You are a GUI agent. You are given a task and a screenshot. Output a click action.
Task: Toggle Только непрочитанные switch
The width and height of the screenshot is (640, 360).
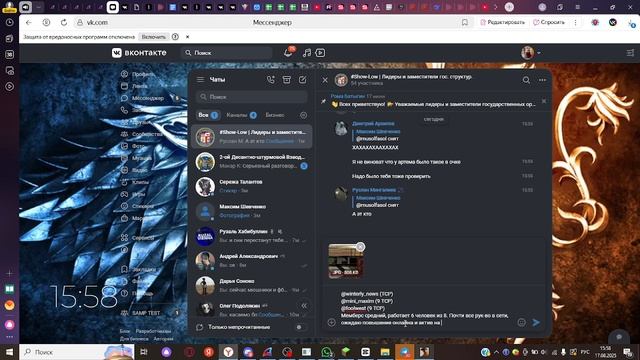point(300,327)
